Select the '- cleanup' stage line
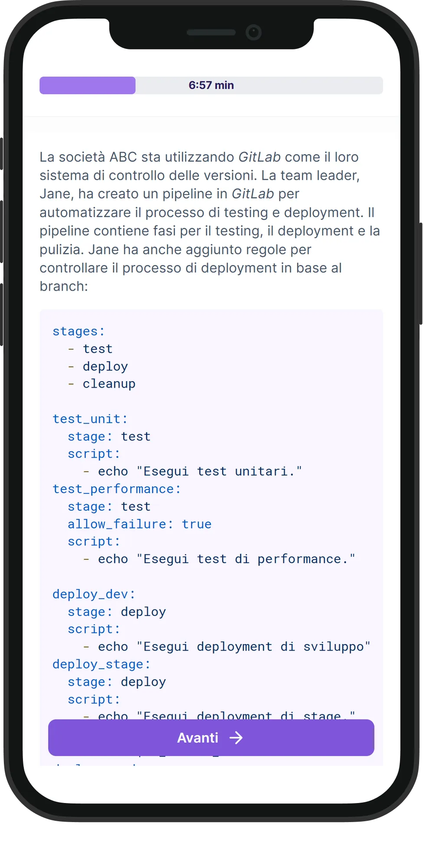Image resolution: width=423 pixels, height=868 pixels. click(x=102, y=384)
